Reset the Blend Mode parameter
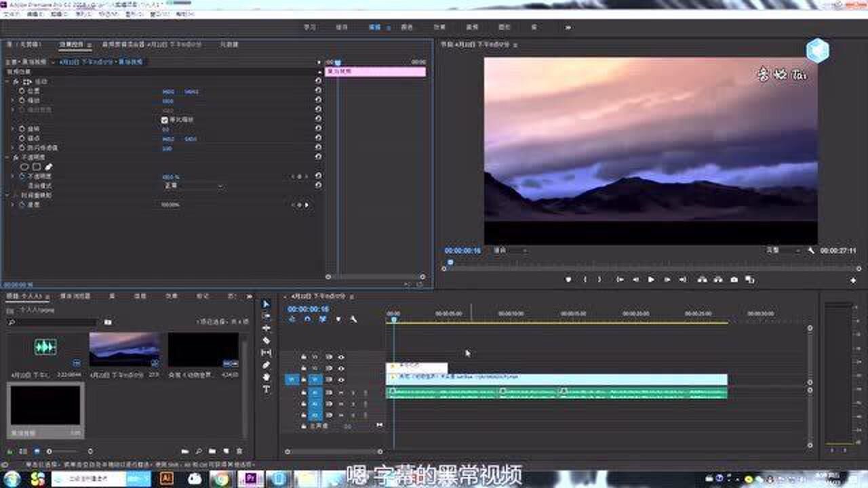Screen dimensions: 868x488 [318, 185]
